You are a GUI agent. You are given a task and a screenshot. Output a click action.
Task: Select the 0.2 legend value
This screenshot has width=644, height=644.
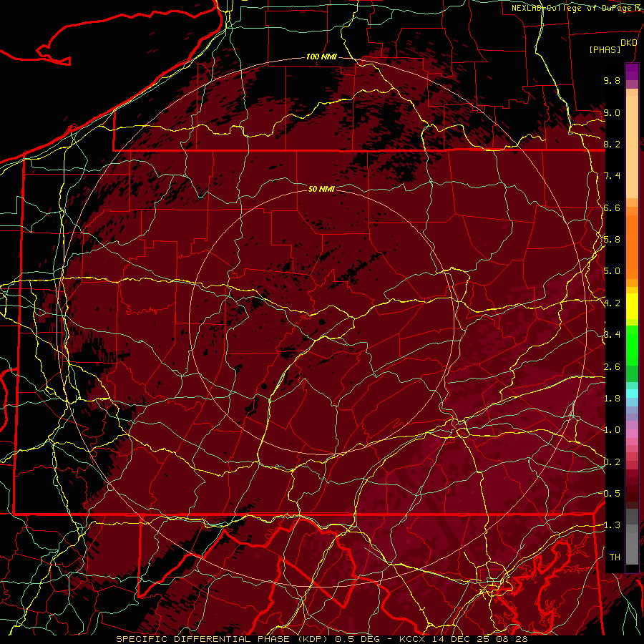click(612, 462)
